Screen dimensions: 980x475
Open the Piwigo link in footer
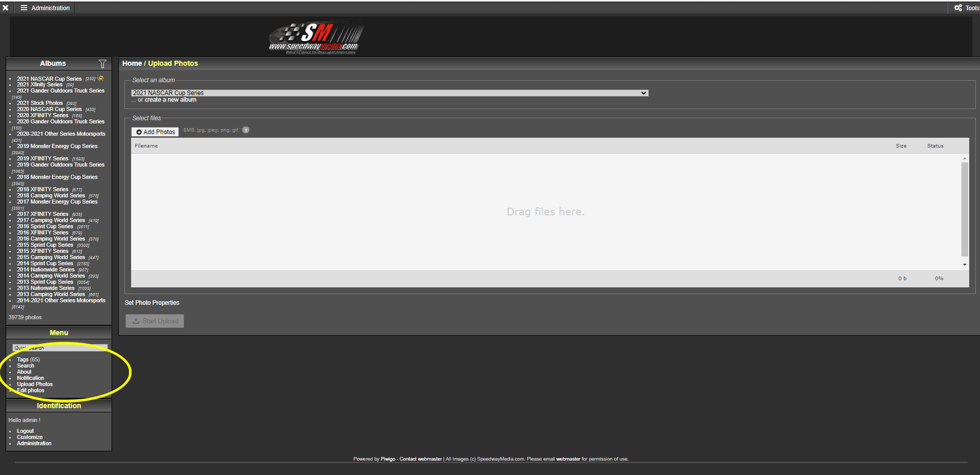[x=388, y=459]
